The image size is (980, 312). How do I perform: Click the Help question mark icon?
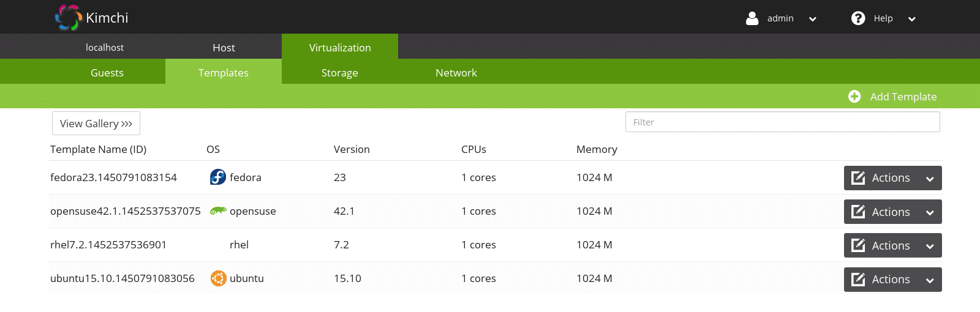(x=858, y=18)
